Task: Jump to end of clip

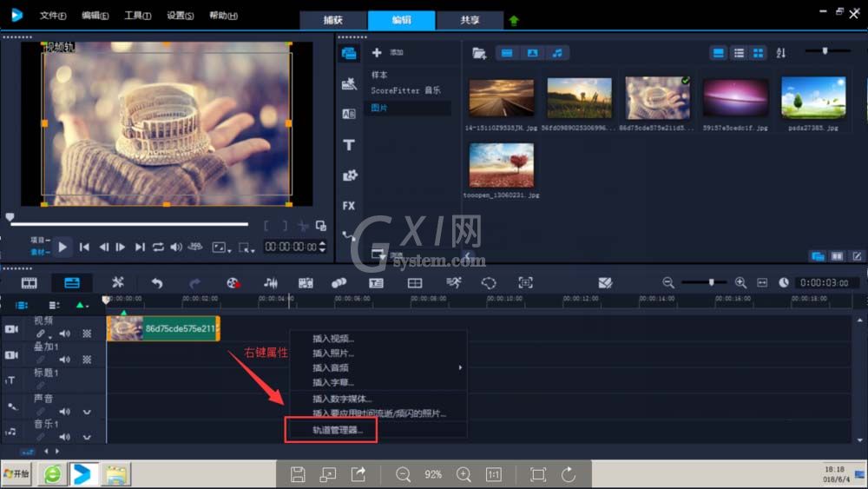Action: [140, 247]
